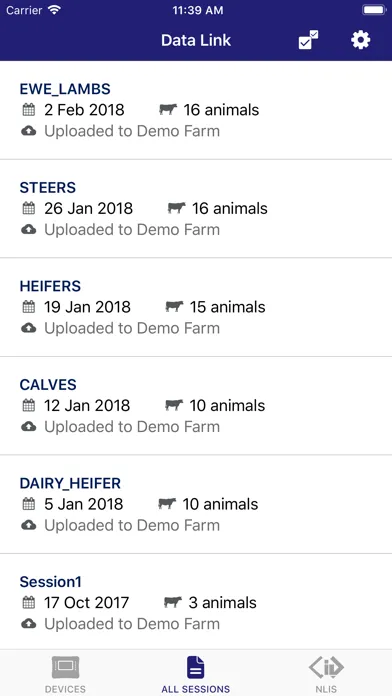
Task: Click the cow icon beside 3 animals
Action: tap(173, 602)
